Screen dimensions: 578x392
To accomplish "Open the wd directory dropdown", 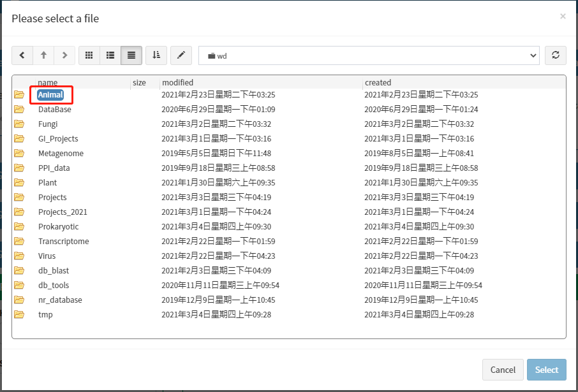I will 369,55.
